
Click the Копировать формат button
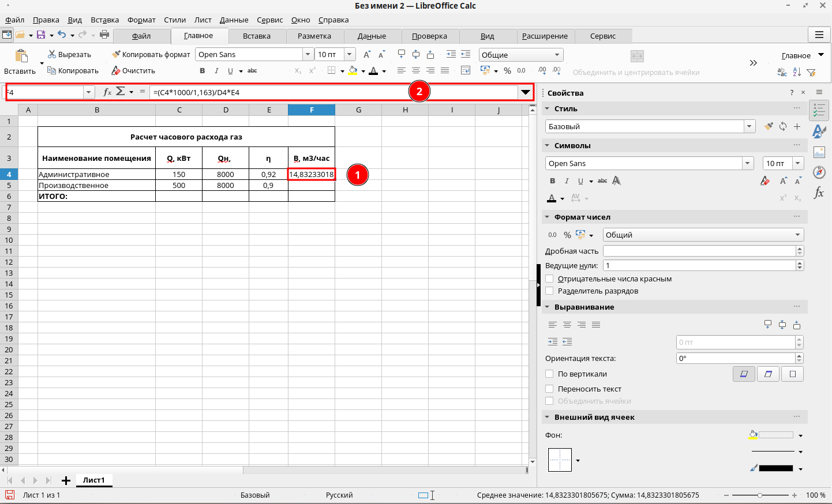[151, 54]
